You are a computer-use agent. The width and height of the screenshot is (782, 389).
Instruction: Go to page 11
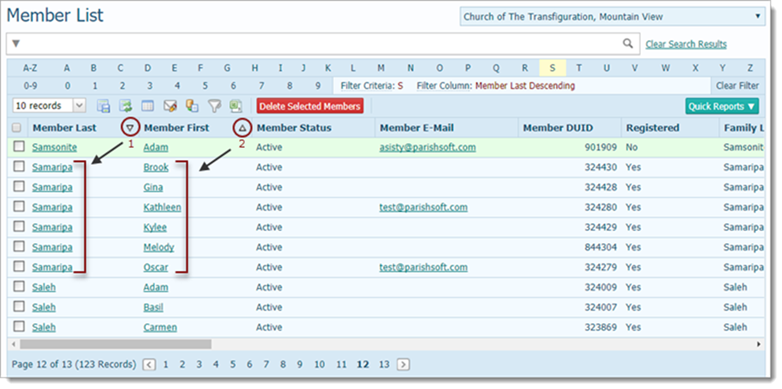click(341, 365)
